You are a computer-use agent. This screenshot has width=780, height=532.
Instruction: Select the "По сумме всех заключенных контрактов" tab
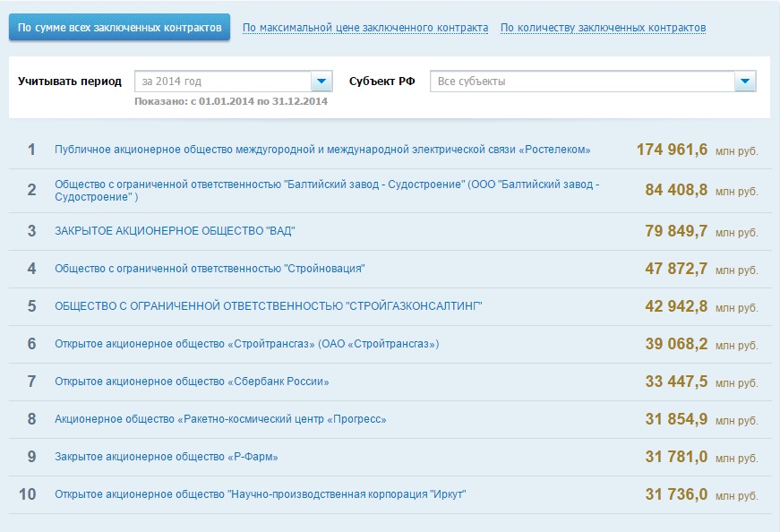119,28
